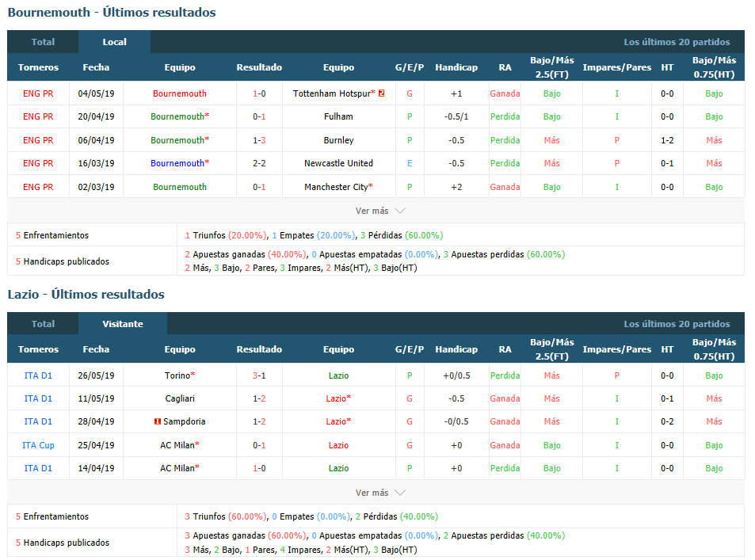Click ITA D1 in the 26/05/19 row
755x560 pixels.
tap(38, 375)
